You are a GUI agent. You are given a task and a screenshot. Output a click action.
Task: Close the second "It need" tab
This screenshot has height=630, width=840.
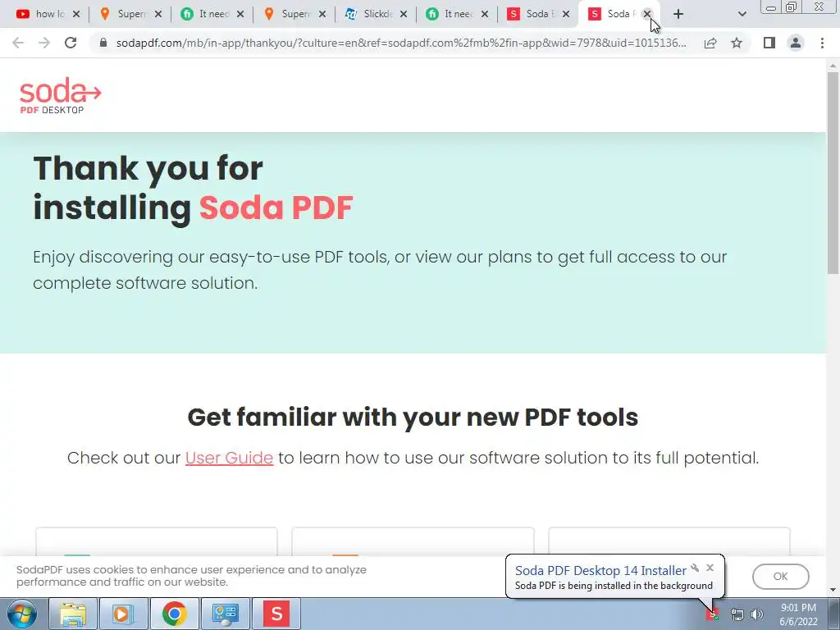(x=485, y=14)
